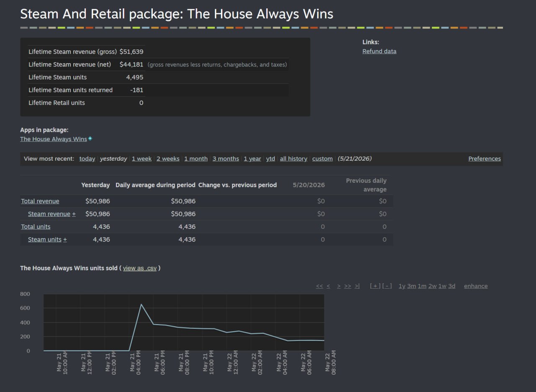Click the Lifetime Retail units label

(57, 103)
